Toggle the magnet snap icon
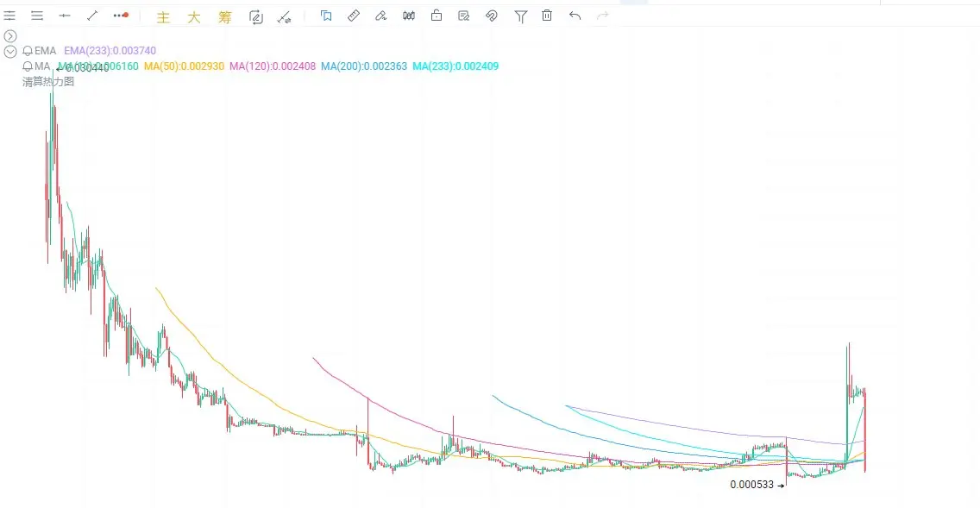 pos(492,16)
